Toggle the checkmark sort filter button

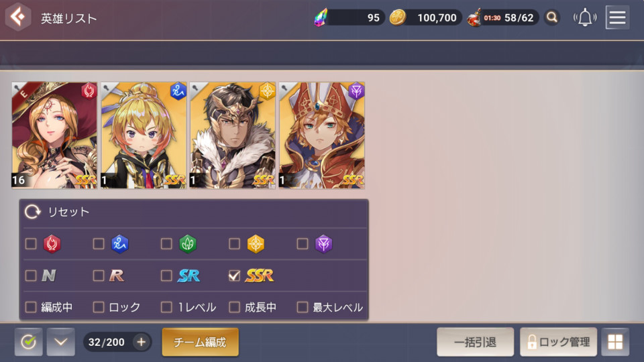click(x=28, y=342)
